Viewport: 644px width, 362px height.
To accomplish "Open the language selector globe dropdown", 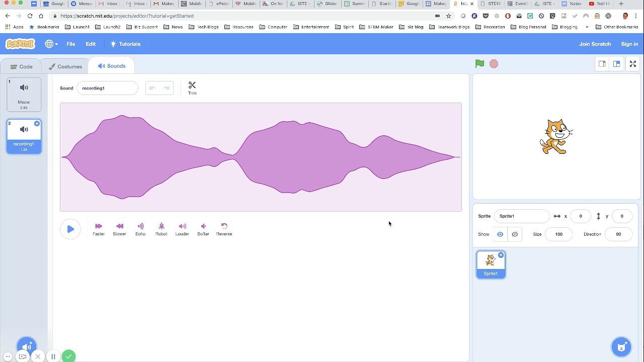I will (50, 44).
